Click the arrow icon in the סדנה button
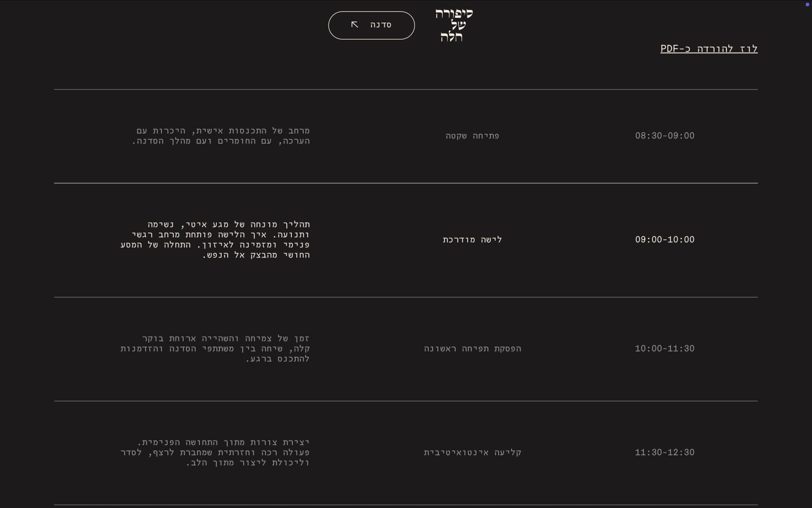This screenshot has width=812, height=508. click(355, 25)
